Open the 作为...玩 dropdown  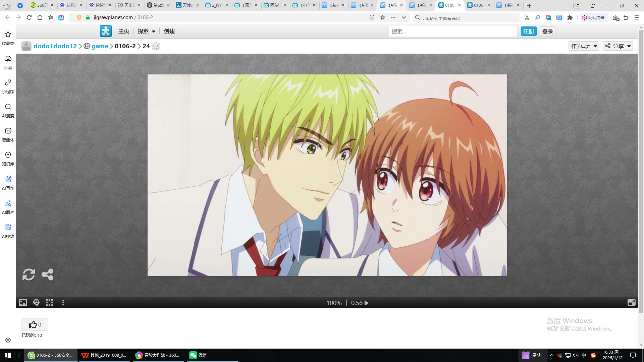tap(584, 46)
